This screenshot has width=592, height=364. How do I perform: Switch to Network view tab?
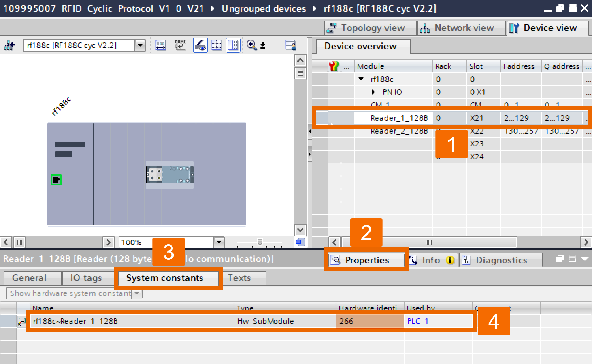(462, 28)
